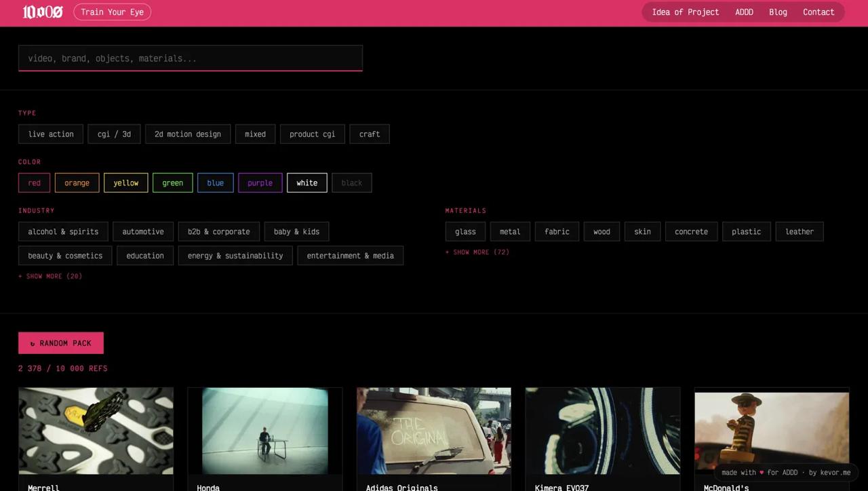This screenshot has width=868, height=491.
Task: Toggle the live action type filter
Action: click(x=51, y=134)
